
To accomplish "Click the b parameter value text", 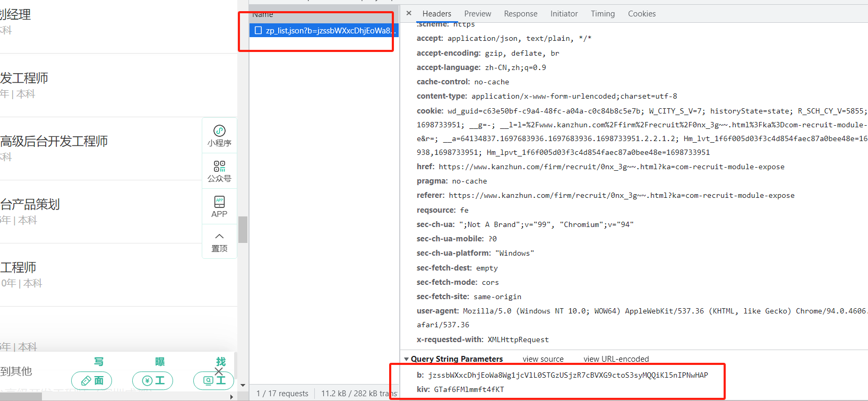I will pos(568,375).
